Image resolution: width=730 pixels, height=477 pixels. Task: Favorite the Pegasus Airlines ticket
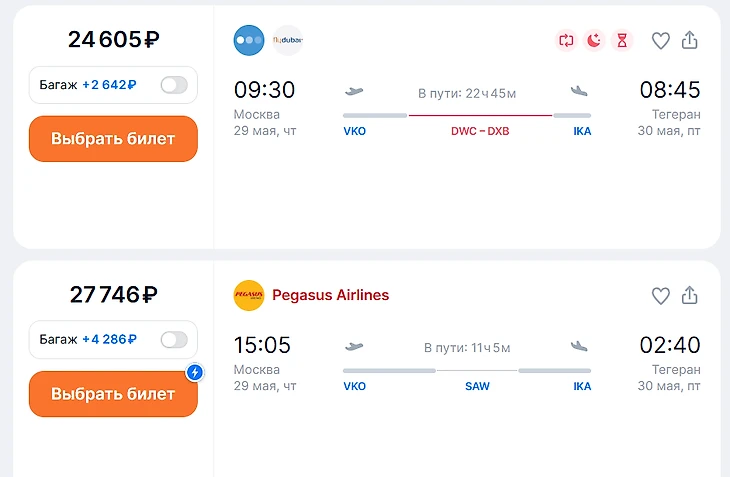660,296
